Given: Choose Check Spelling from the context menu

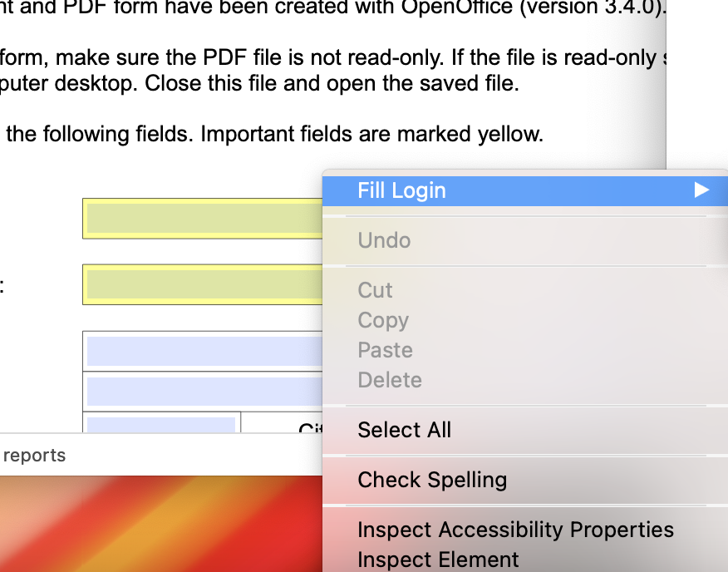Looking at the screenshot, I should (432, 480).
